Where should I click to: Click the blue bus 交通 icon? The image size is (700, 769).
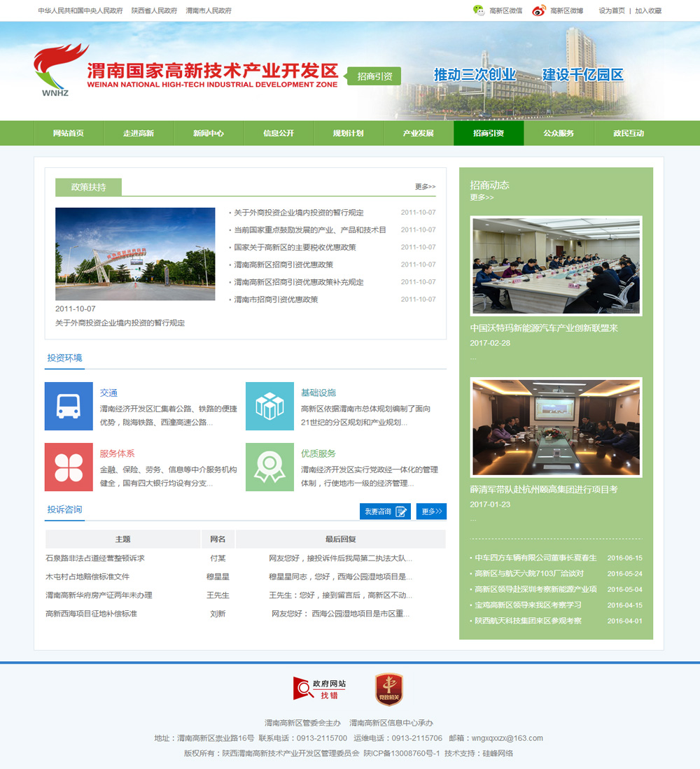[x=69, y=406]
